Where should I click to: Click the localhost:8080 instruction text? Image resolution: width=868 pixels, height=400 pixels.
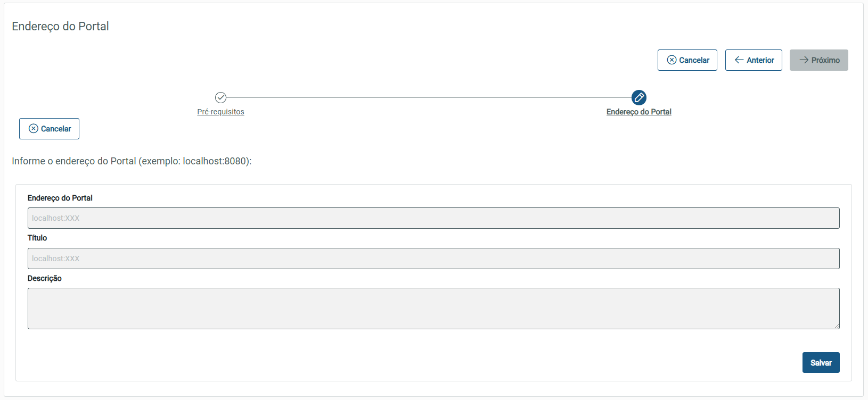point(132,161)
